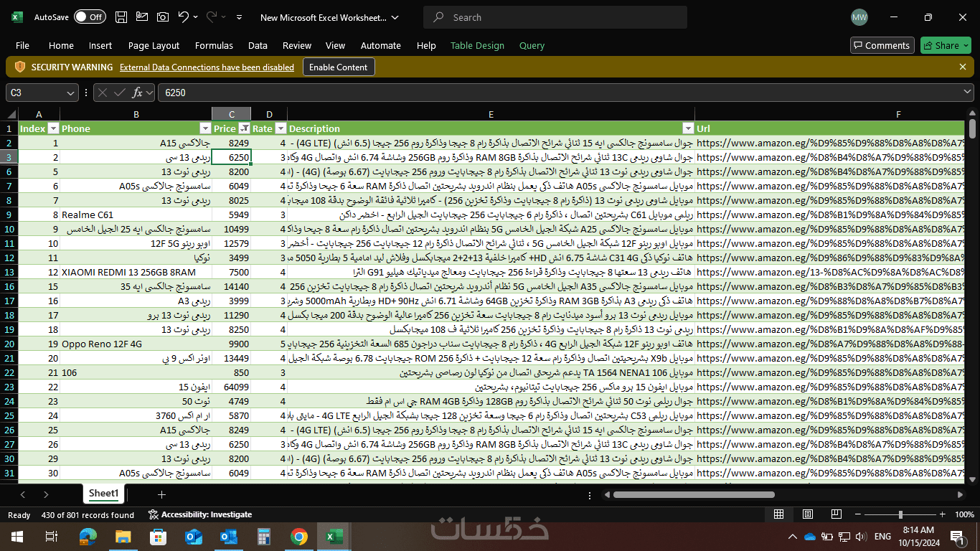Switch to Page Layout view in the status bar
The image size is (980, 551).
pos(807,514)
